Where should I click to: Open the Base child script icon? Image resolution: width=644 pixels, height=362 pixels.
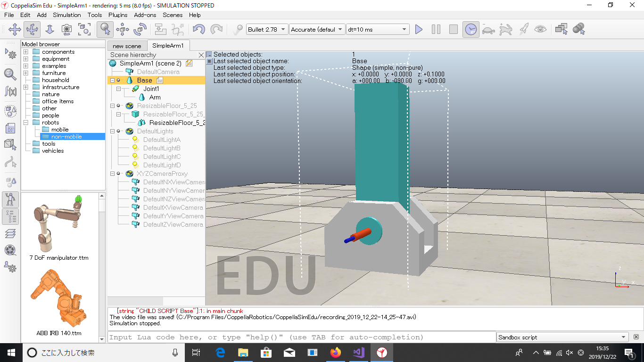[x=160, y=80]
